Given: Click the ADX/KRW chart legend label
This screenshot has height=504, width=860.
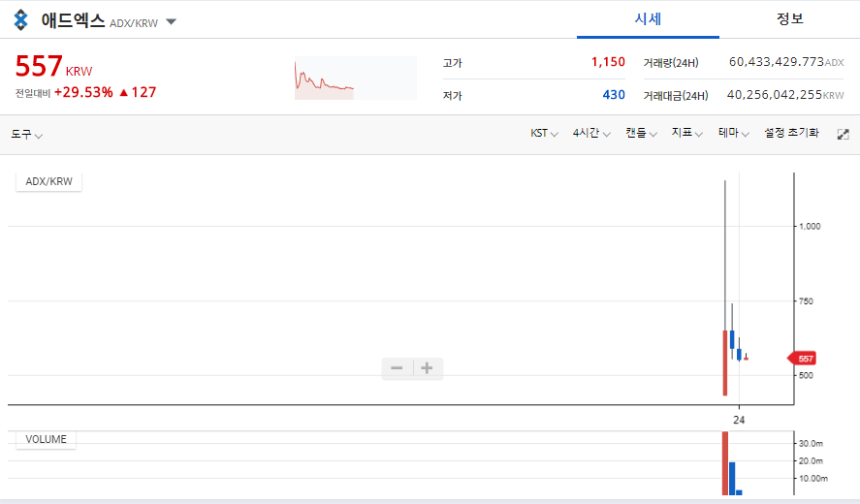Looking at the screenshot, I should coord(48,181).
